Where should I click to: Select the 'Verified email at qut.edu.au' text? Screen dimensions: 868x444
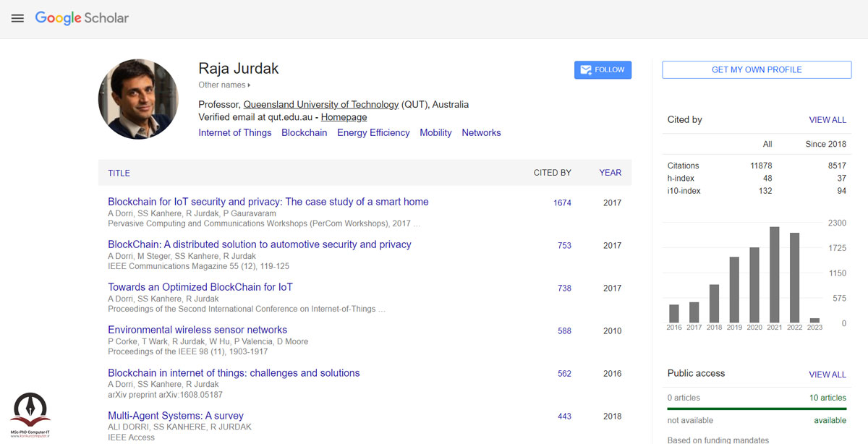point(257,117)
